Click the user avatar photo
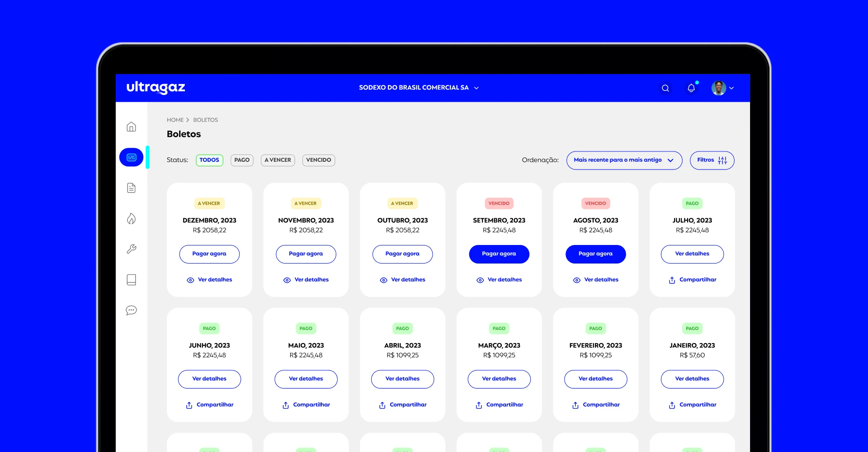 click(719, 88)
